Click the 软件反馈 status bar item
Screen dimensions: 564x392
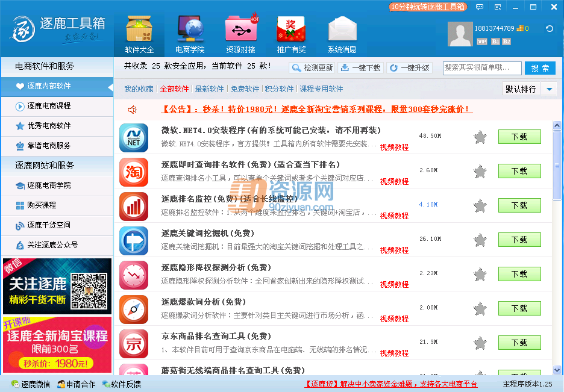pos(121,384)
